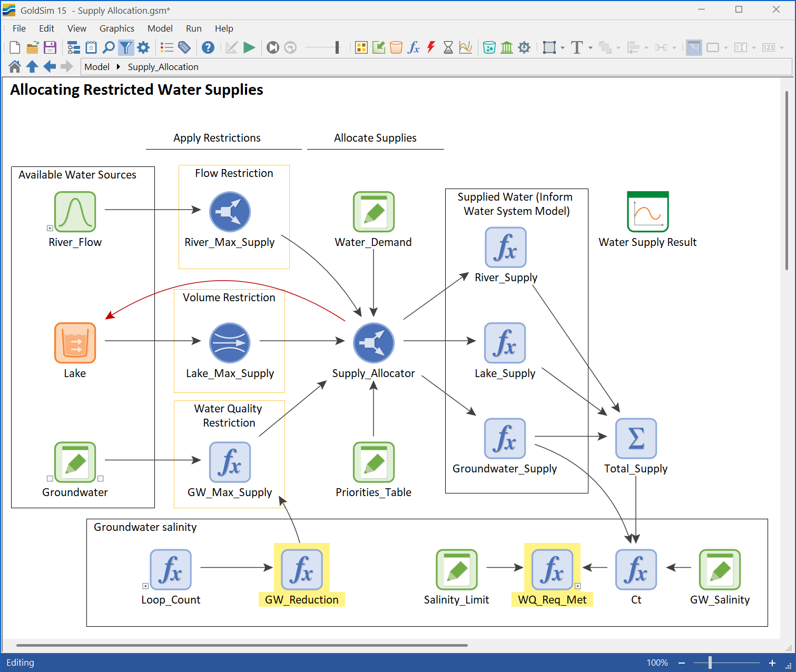
Task: Open the View menu
Action: pyautogui.click(x=77, y=28)
